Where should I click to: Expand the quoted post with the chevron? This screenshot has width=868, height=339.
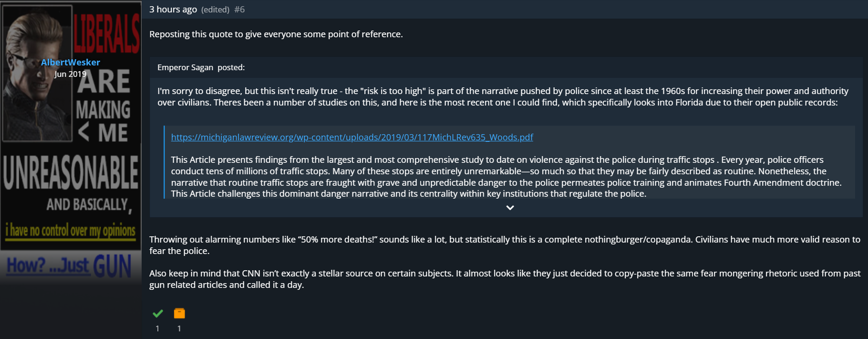pyautogui.click(x=510, y=208)
